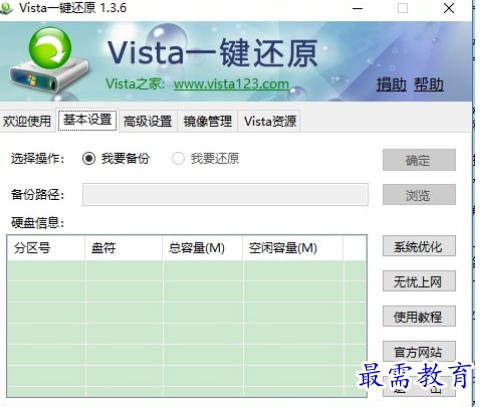480x407 pixels.
Task: Open the 使用教程 tutorial button
Action: pos(419,316)
